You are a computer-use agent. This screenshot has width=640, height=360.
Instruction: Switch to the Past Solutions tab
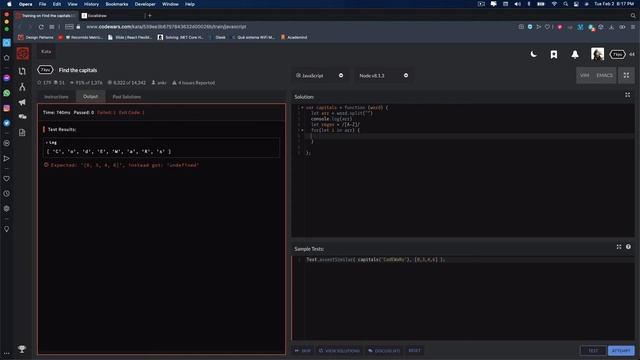click(127, 97)
